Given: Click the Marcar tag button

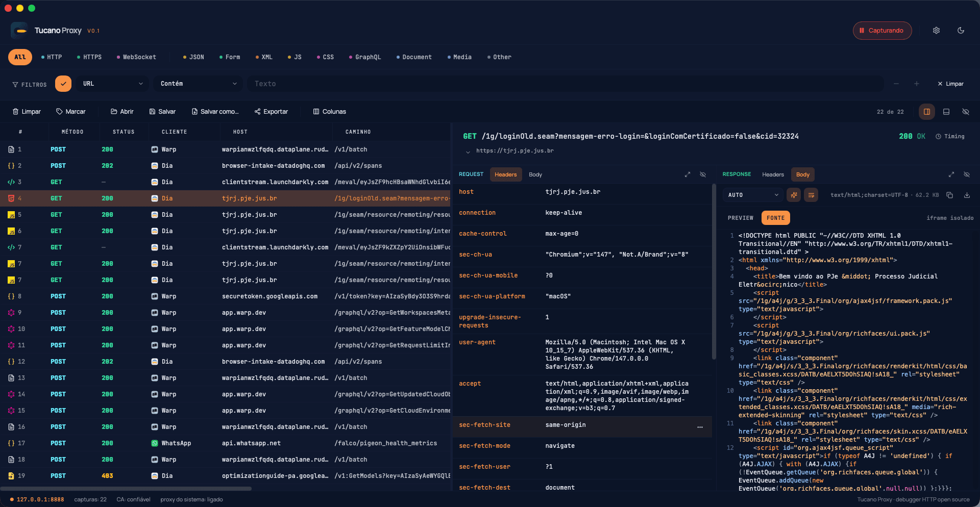Looking at the screenshot, I should click(71, 112).
